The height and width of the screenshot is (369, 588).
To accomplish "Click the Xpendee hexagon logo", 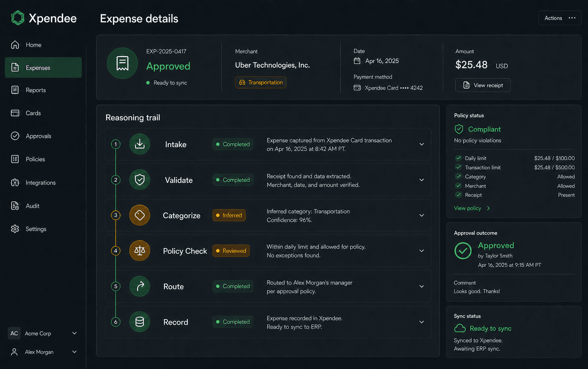I will (x=17, y=18).
